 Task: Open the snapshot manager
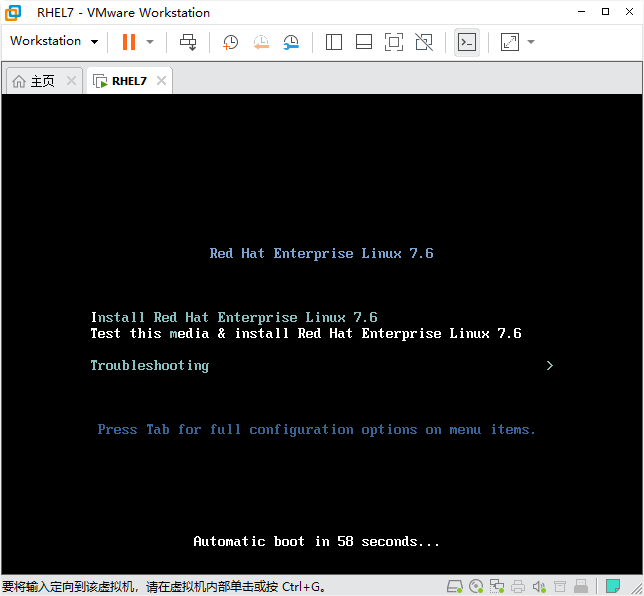tap(291, 42)
